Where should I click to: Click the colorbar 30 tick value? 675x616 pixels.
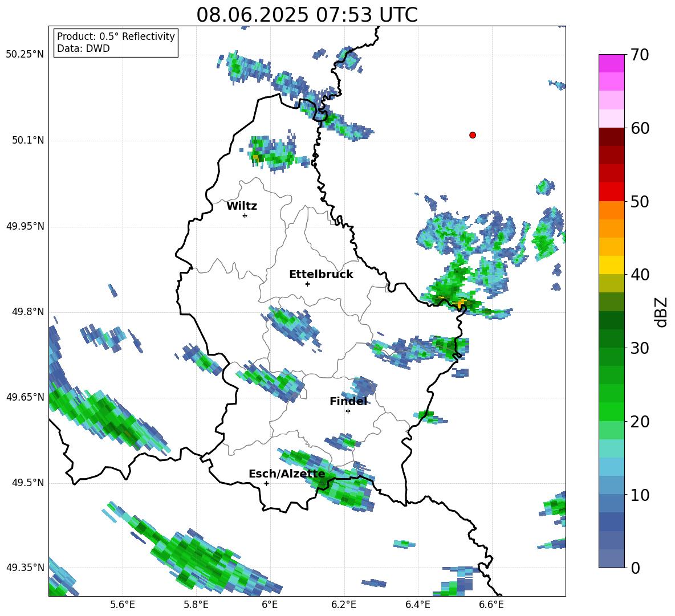click(x=640, y=348)
